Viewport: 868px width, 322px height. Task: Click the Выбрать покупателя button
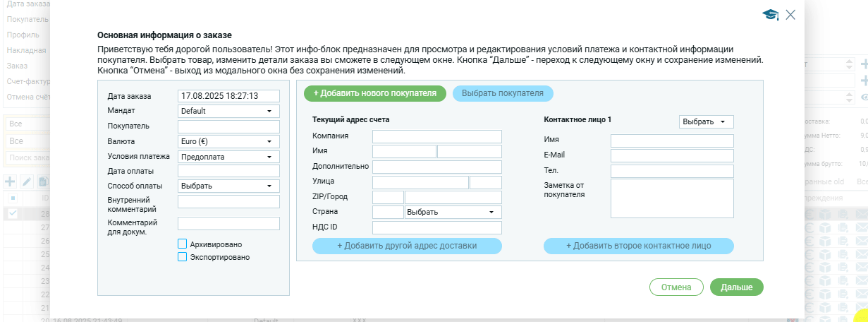coord(502,93)
